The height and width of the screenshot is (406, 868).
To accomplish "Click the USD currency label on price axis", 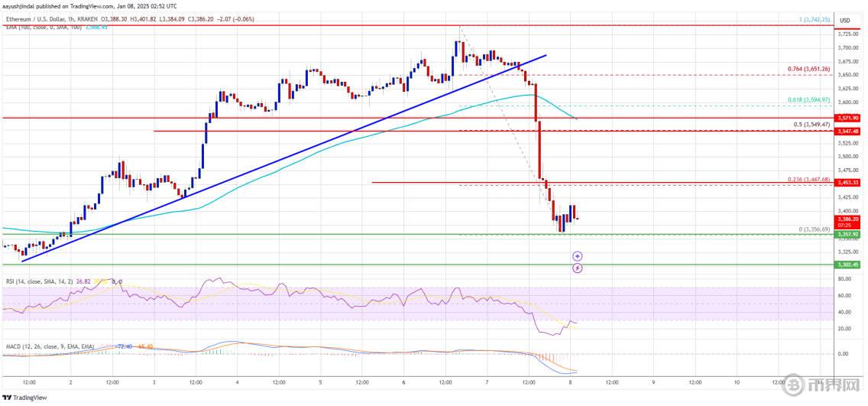I will (845, 20).
